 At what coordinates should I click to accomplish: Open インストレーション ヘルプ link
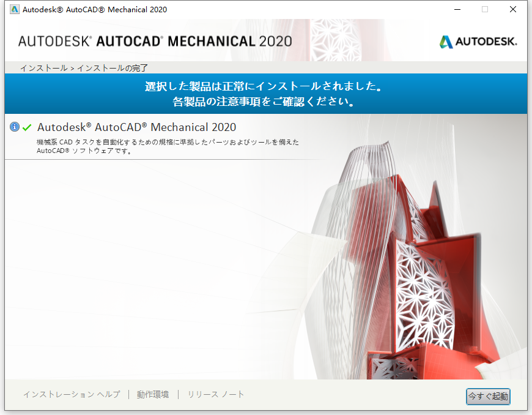[x=72, y=394]
